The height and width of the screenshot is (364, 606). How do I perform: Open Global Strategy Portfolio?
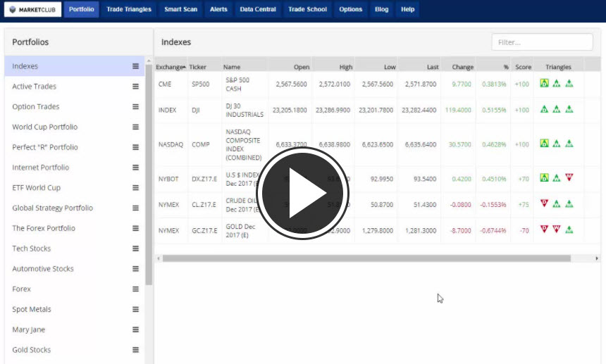[x=74, y=208]
